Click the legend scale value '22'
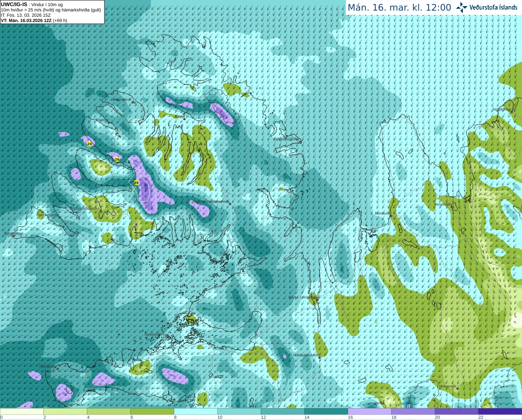This screenshot has height=420, width=522. pos(481,417)
